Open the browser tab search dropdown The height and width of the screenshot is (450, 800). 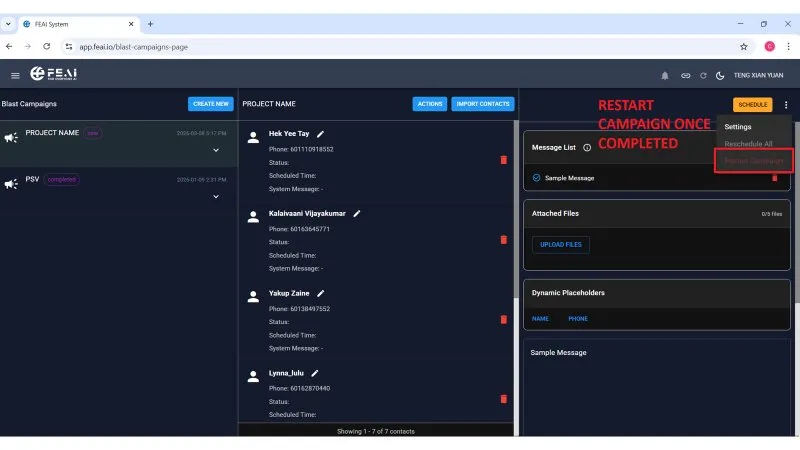[8, 24]
